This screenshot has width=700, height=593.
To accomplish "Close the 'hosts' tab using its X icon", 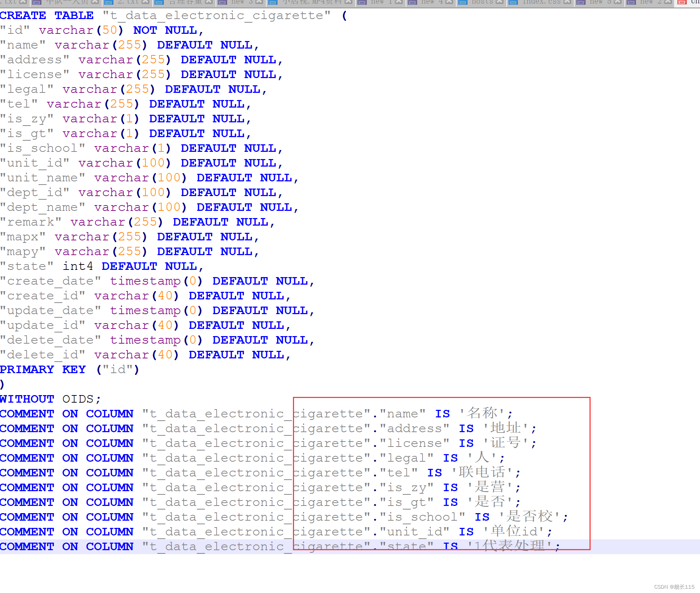I will pos(500,2).
